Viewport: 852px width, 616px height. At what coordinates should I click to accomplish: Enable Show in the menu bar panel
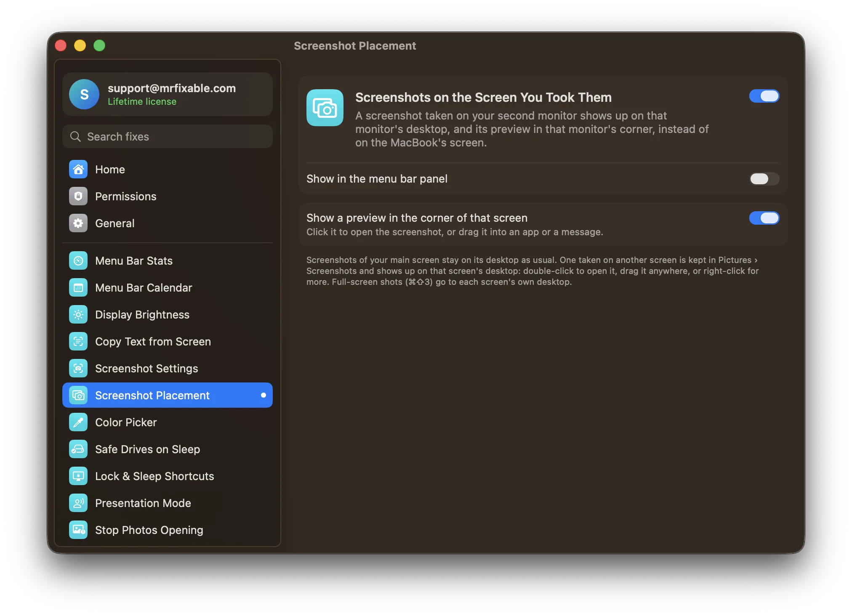(764, 179)
